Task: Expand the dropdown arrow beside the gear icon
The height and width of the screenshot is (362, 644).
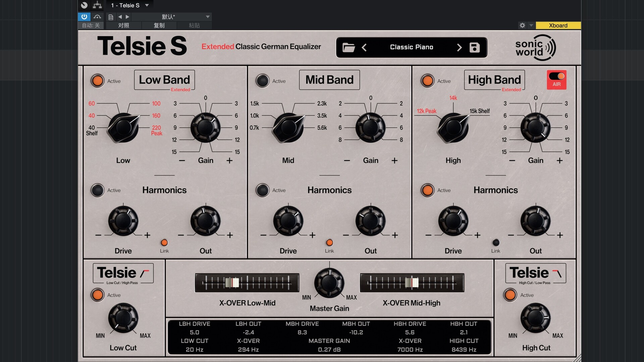Action: click(x=531, y=25)
